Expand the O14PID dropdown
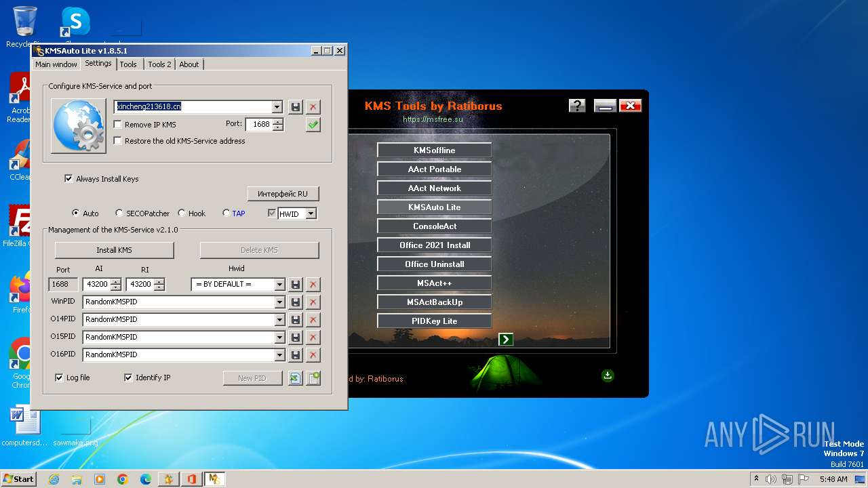This screenshot has height=488, width=868. [279, 320]
